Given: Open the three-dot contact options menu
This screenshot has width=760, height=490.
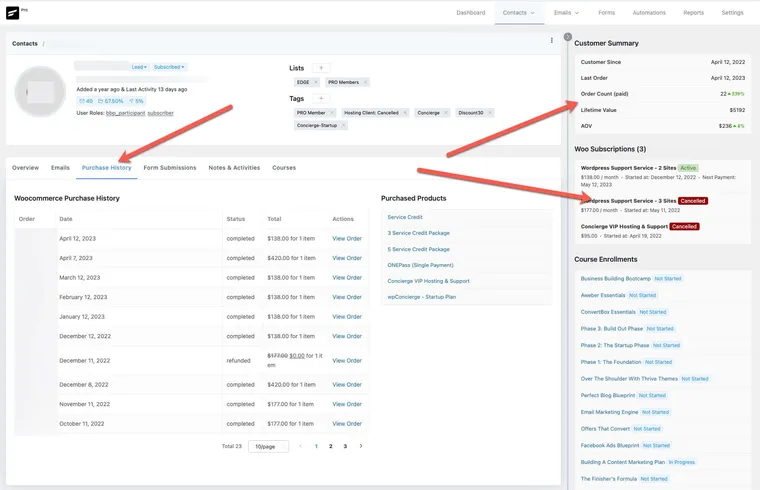Looking at the screenshot, I should [552, 41].
